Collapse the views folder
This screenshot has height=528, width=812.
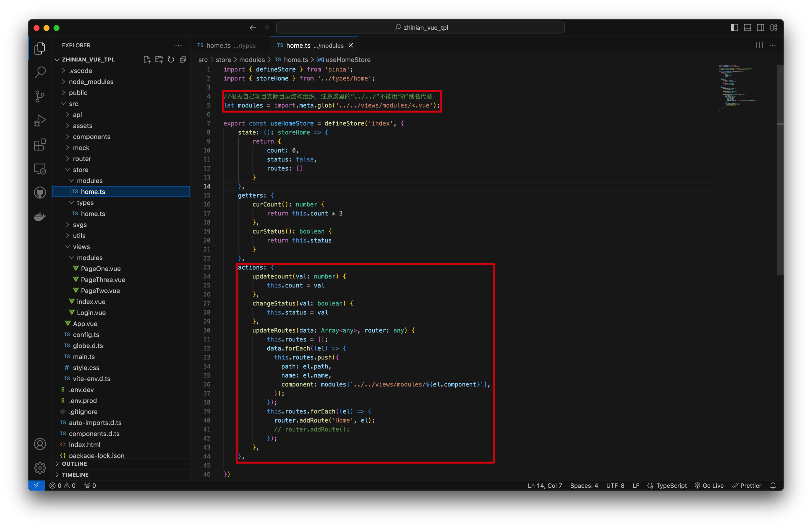(x=121, y=246)
